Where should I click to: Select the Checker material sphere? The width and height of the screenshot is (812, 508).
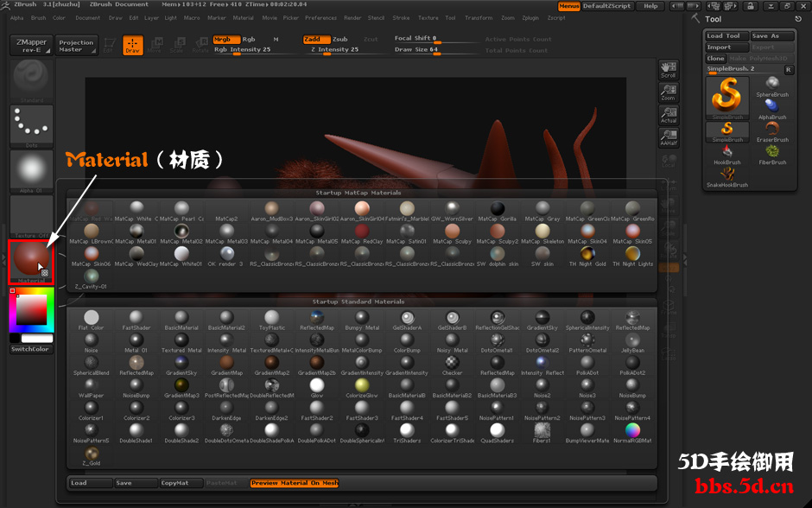click(x=452, y=363)
